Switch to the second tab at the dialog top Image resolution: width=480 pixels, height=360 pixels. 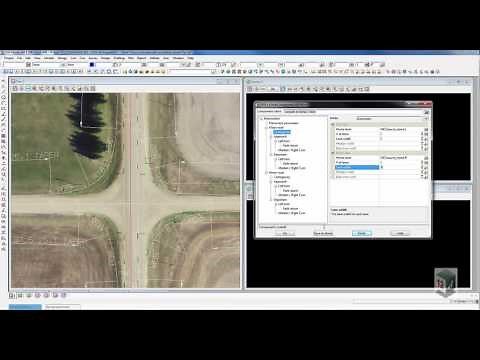click(x=300, y=112)
